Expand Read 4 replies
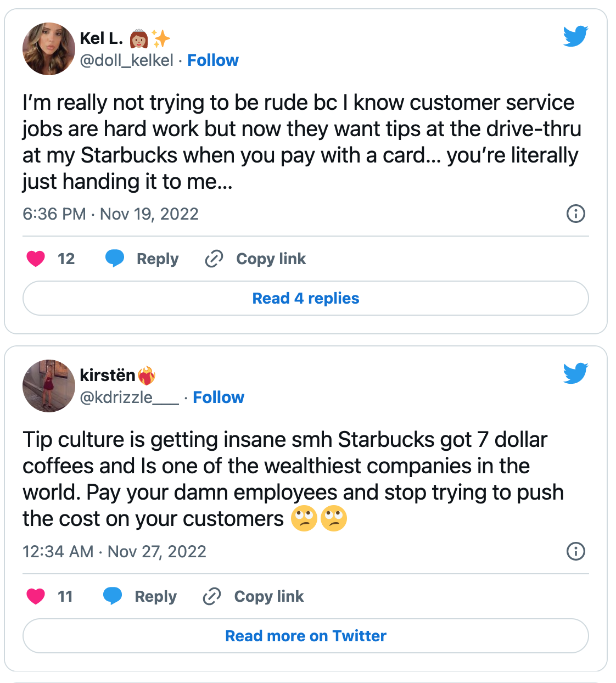 click(x=306, y=298)
